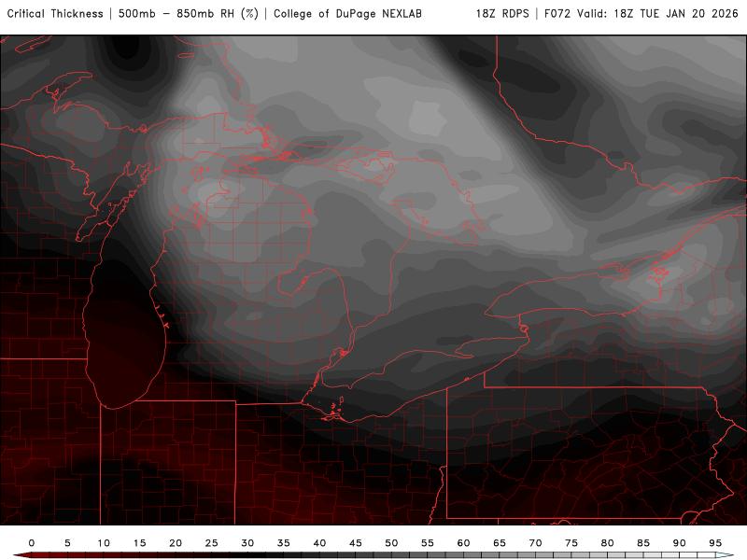Click the "80" color scale tick label
The width and height of the screenshot is (747, 560).
(608, 543)
